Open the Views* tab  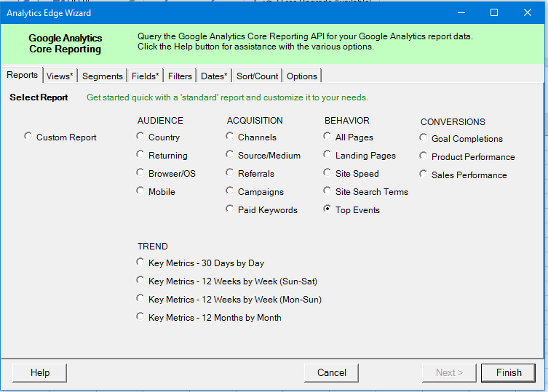pyautogui.click(x=60, y=76)
